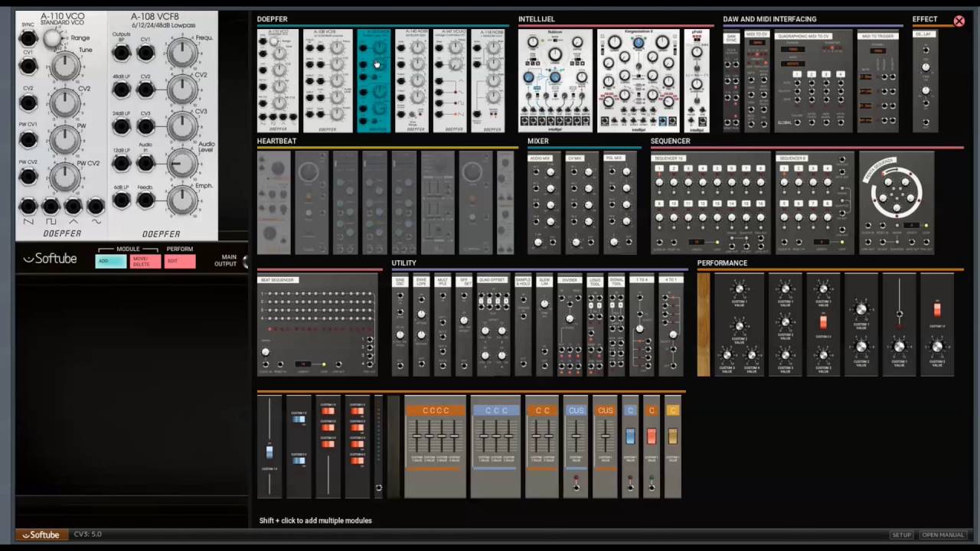Image resolution: width=980 pixels, height=551 pixels.
Task: Click the Main Output jack
Action: click(x=245, y=262)
